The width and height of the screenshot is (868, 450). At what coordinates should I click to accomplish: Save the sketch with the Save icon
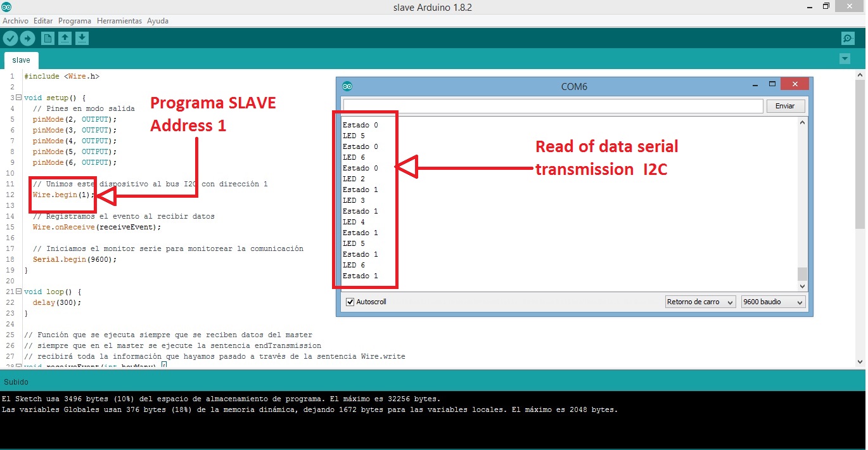(82, 39)
